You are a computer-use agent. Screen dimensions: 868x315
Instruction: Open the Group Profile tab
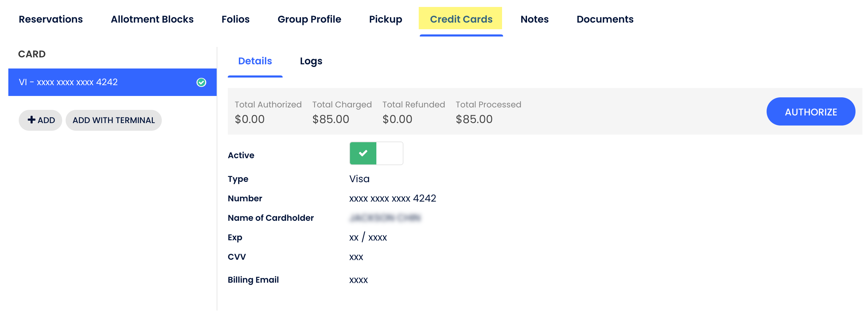(309, 19)
